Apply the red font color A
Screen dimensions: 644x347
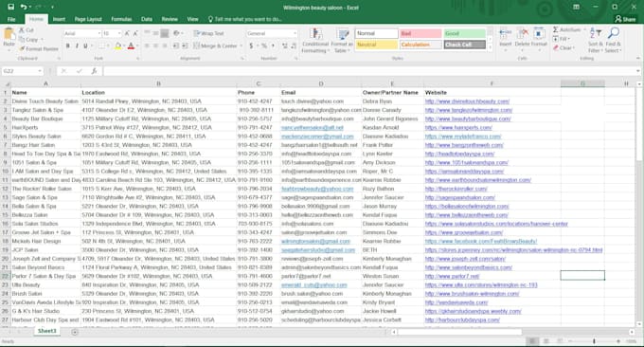(131, 46)
